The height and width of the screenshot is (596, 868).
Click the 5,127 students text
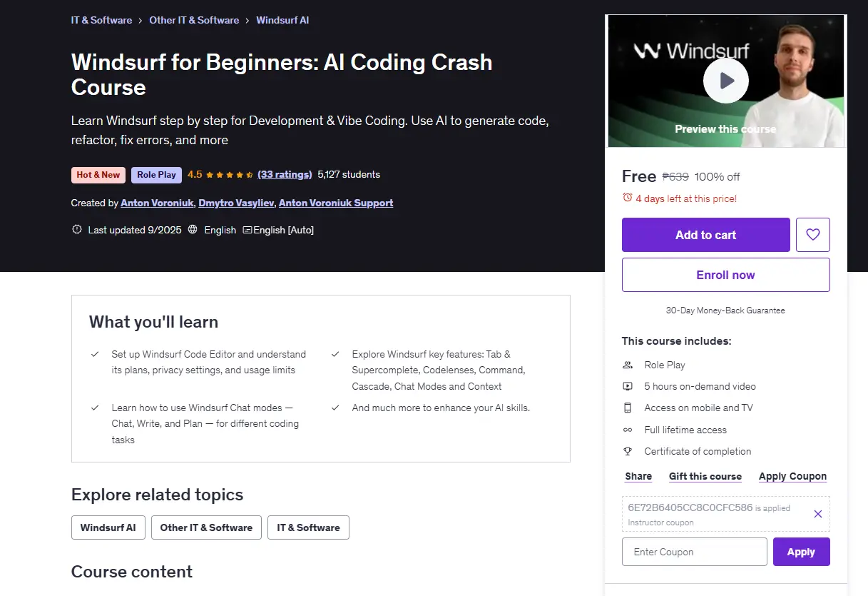tap(349, 174)
